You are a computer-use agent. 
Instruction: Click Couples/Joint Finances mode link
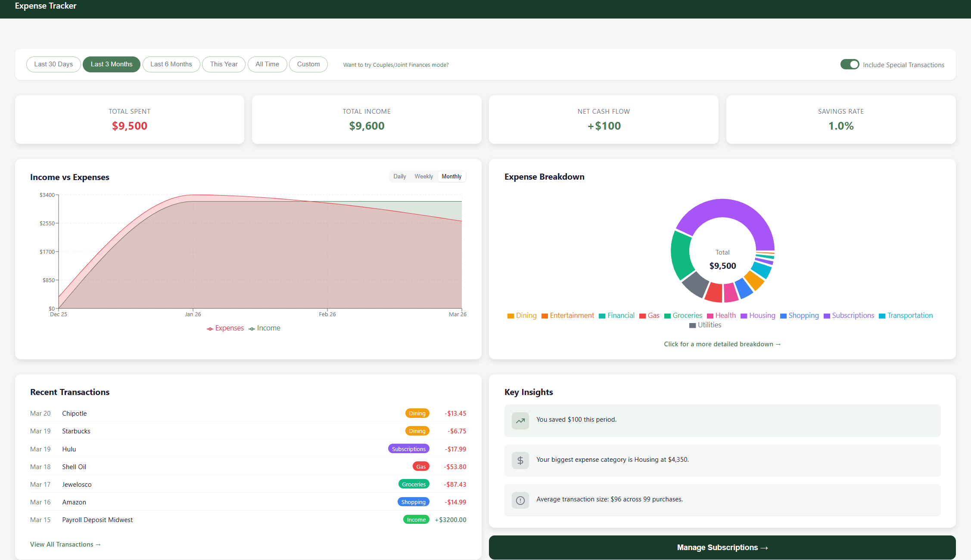[395, 65]
